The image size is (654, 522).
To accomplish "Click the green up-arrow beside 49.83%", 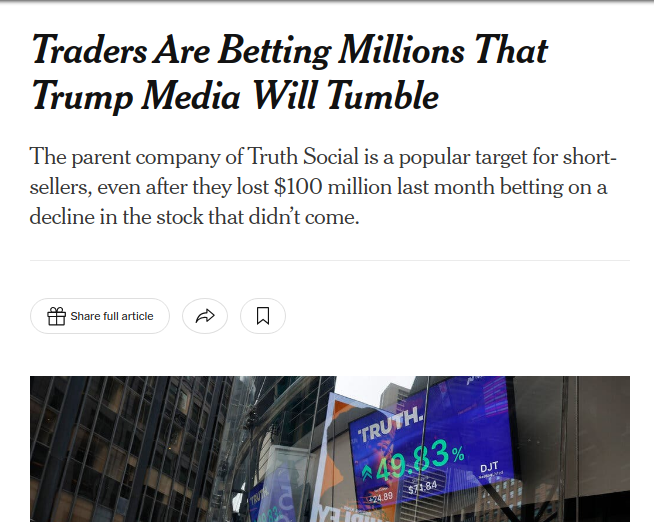I will pos(366,473).
